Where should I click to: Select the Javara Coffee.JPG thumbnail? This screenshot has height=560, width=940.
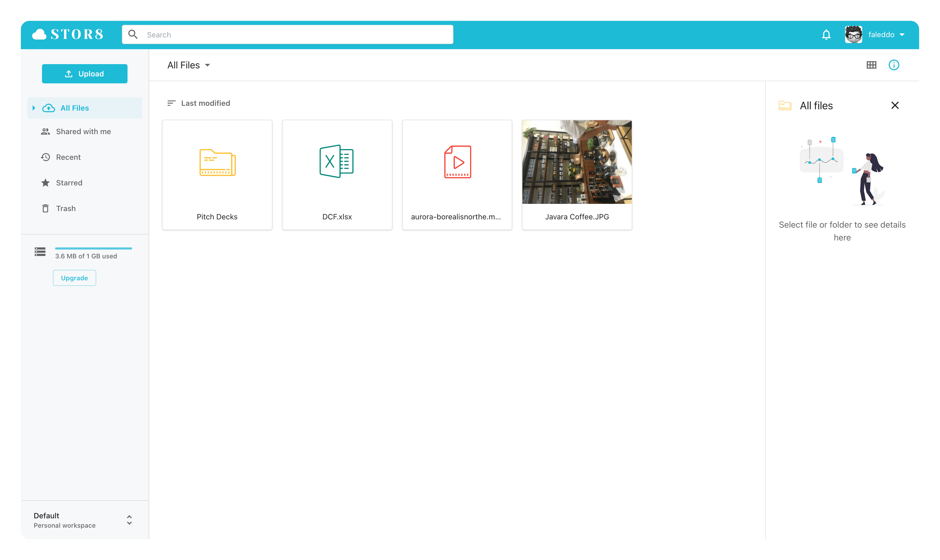click(576, 162)
